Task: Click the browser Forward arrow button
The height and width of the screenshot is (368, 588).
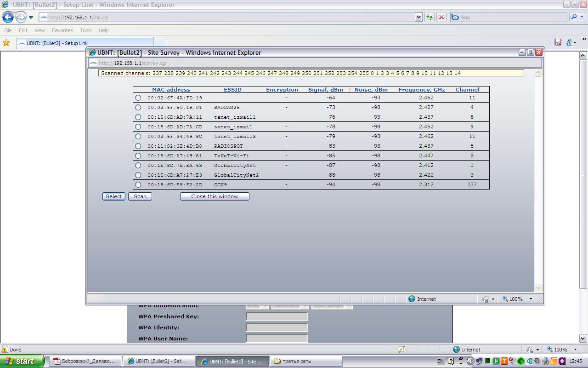Action: pos(21,17)
